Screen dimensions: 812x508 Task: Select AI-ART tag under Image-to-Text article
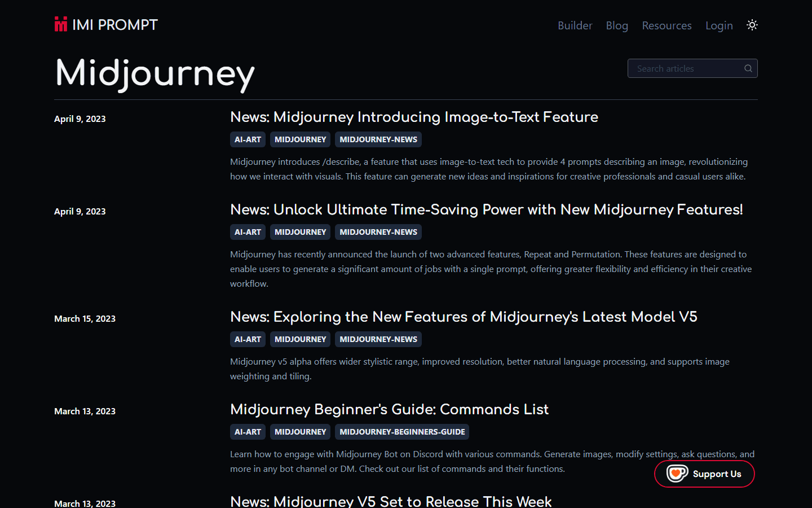click(x=248, y=139)
